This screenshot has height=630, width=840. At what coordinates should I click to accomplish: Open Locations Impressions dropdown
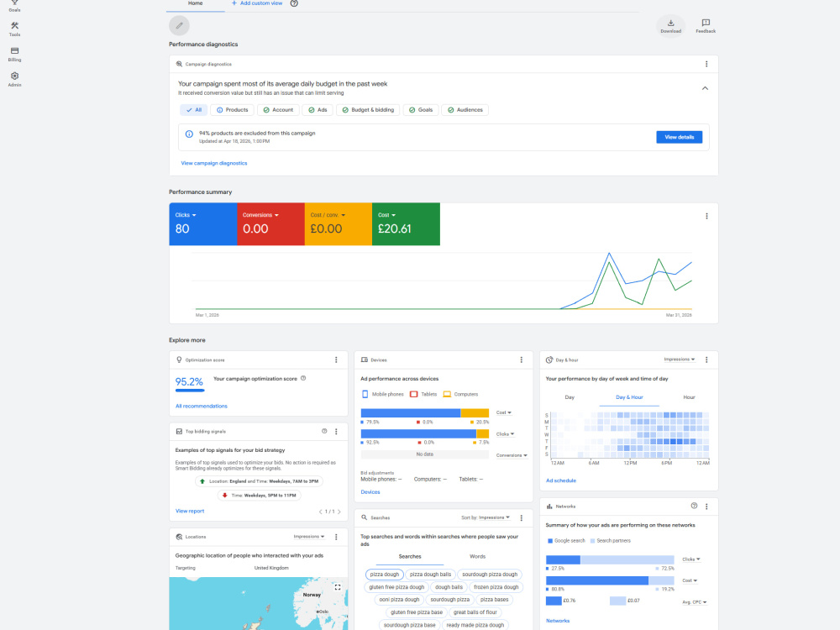[308, 536]
